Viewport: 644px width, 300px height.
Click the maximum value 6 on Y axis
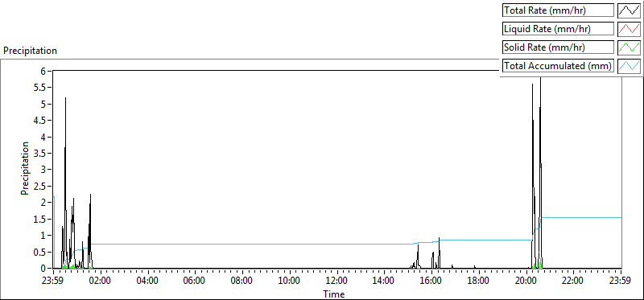[x=47, y=71]
